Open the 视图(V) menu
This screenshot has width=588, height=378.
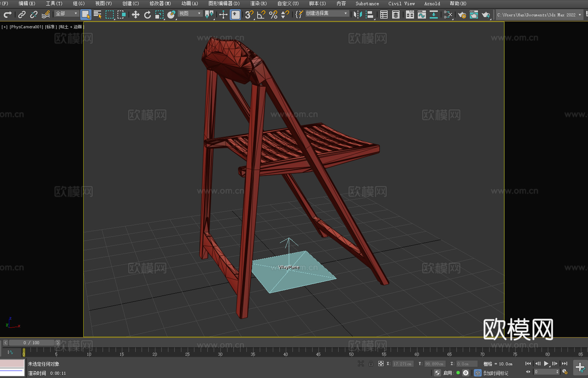pyautogui.click(x=103, y=3)
